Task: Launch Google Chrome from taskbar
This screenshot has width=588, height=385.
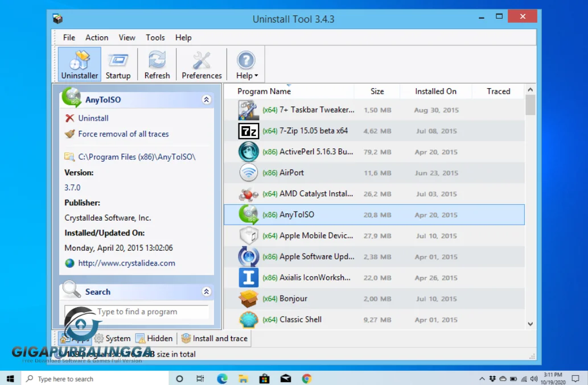Action: [307, 379]
